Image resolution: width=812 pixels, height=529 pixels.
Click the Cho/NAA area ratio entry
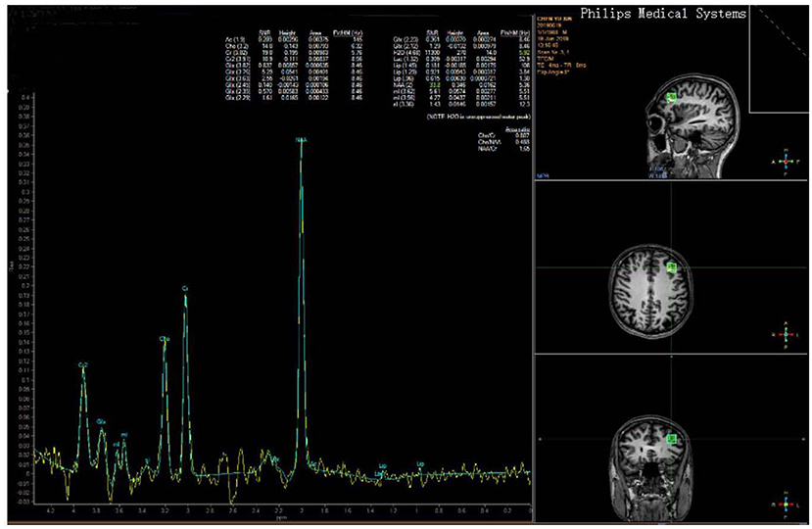point(503,142)
